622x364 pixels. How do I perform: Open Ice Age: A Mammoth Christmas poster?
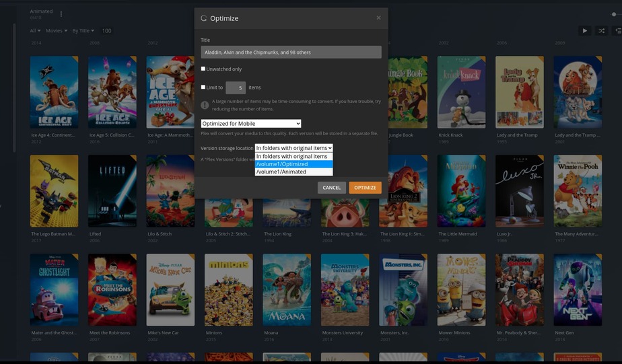(x=170, y=92)
